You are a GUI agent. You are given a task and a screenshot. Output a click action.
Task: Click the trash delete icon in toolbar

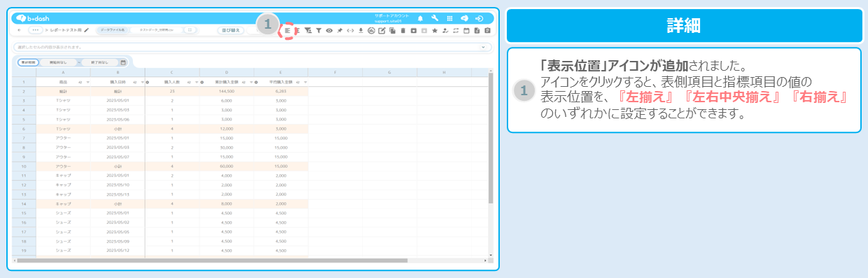tap(402, 31)
